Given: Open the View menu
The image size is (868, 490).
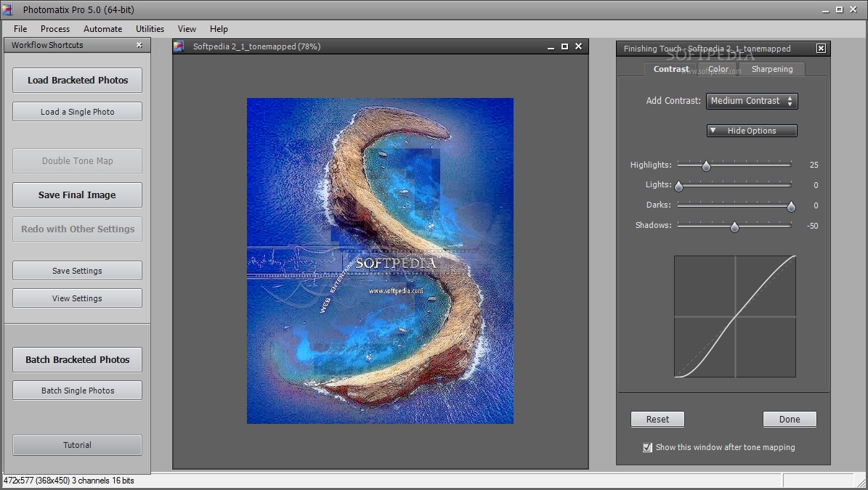Looking at the screenshot, I should coord(187,29).
